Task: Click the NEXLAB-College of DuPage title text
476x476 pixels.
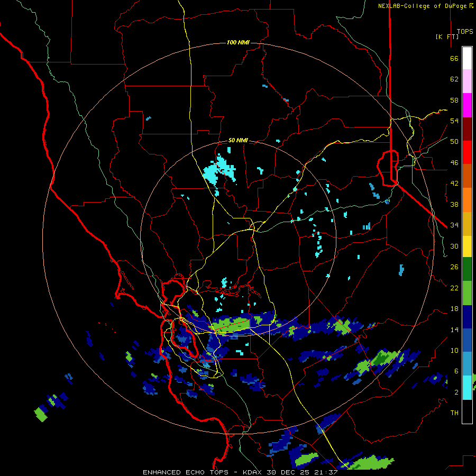Action: [426, 6]
